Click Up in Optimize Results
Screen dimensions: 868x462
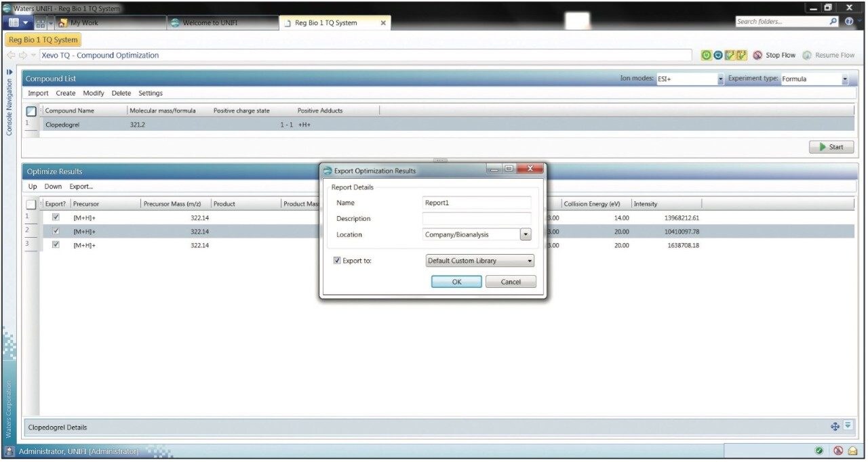[33, 186]
